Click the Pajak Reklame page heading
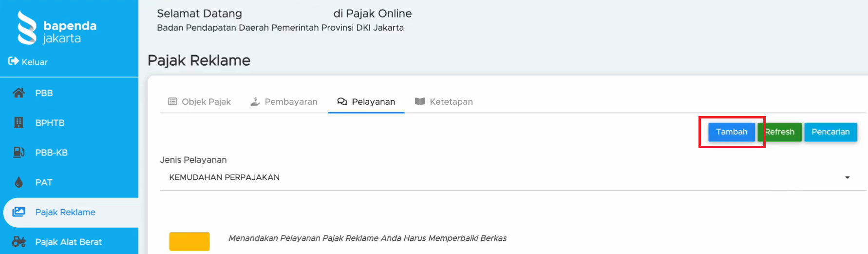The width and height of the screenshot is (868, 254). pyautogui.click(x=199, y=60)
